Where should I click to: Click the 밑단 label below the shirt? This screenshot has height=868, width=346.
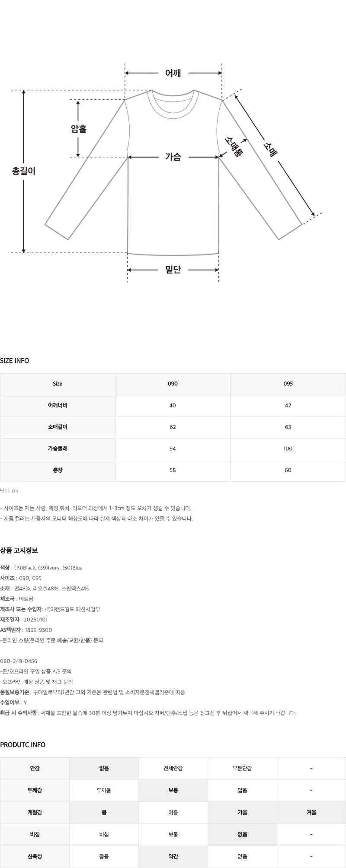point(173,270)
